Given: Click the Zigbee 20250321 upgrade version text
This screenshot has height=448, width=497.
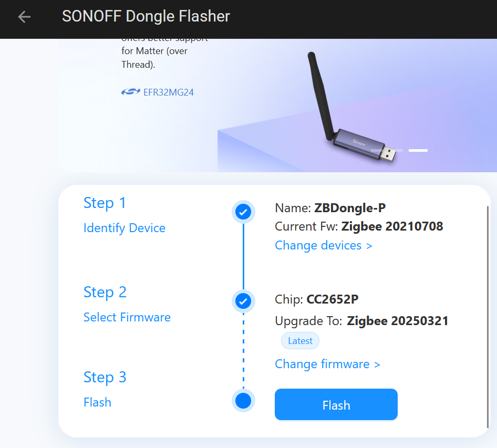Looking at the screenshot, I should (x=398, y=321).
